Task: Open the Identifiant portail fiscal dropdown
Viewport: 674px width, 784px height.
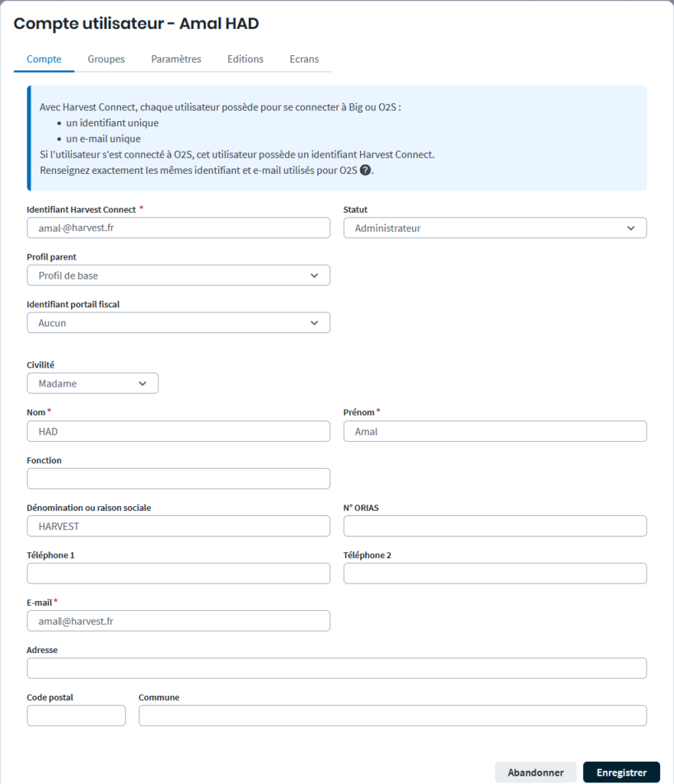Action: pos(178,323)
